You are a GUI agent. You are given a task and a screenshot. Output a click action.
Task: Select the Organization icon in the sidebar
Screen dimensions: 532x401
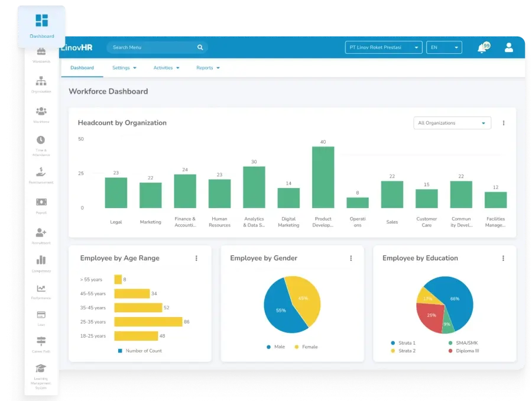41,82
